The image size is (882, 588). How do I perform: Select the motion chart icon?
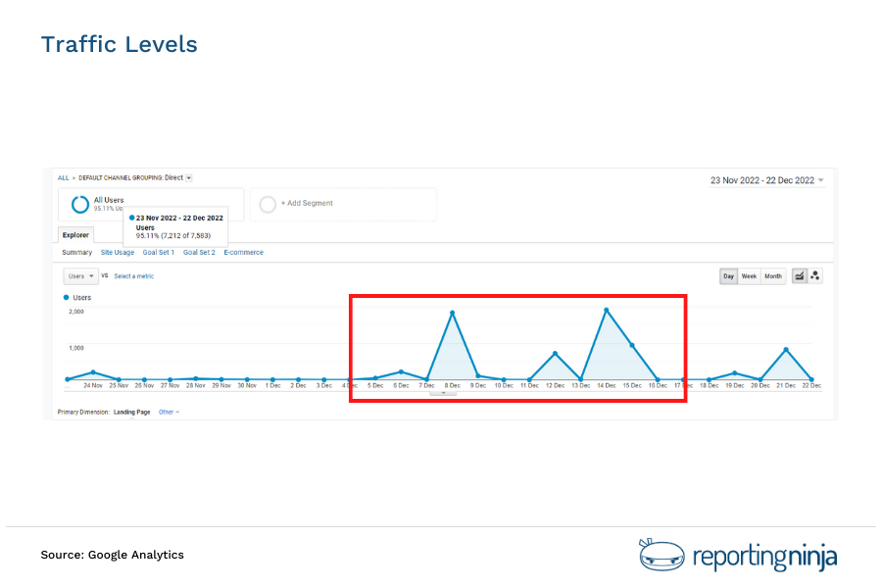[x=815, y=275]
